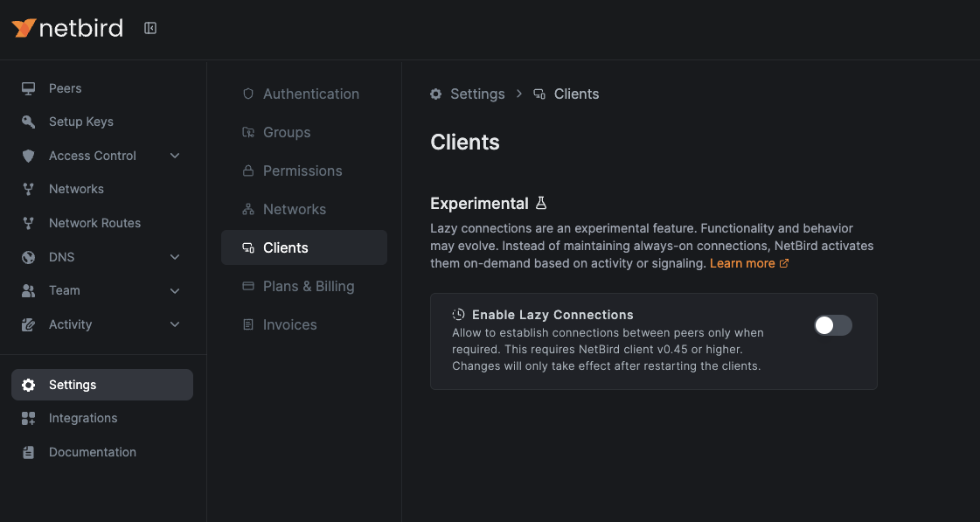Click the Network Routes icon
The width and height of the screenshot is (980, 522).
pos(29,223)
